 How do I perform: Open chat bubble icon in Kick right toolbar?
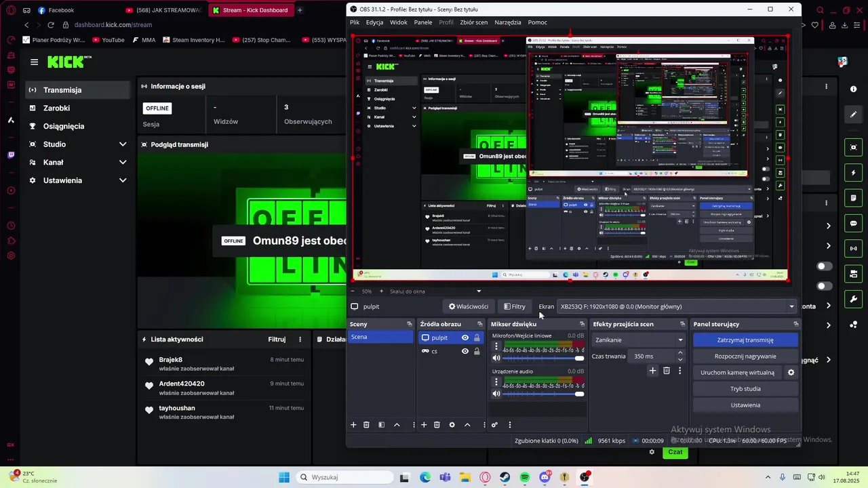[x=853, y=223]
